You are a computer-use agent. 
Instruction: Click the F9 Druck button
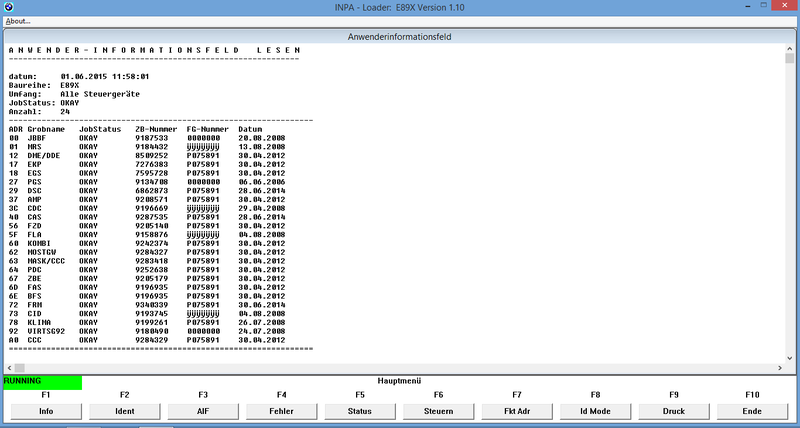pyautogui.click(x=674, y=411)
